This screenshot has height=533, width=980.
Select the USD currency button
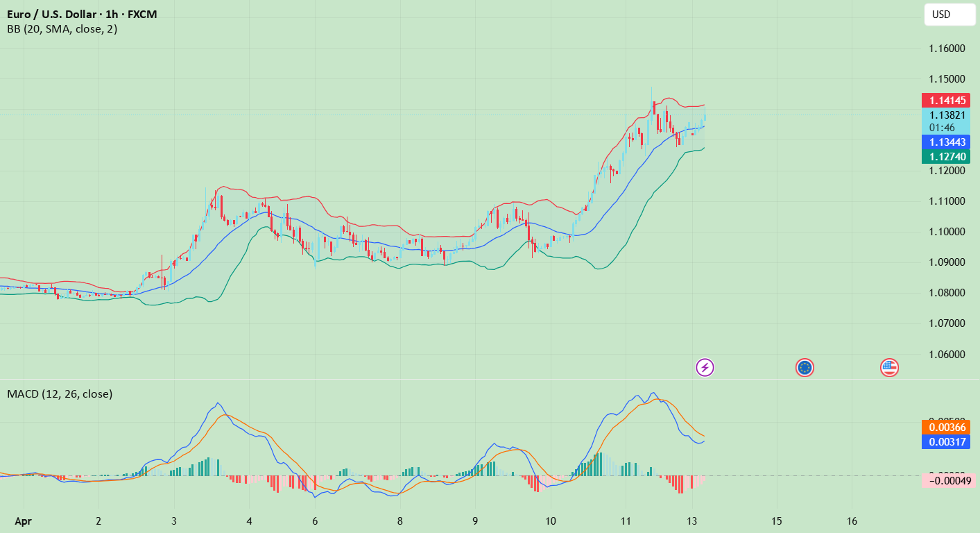click(x=949, y=15)
